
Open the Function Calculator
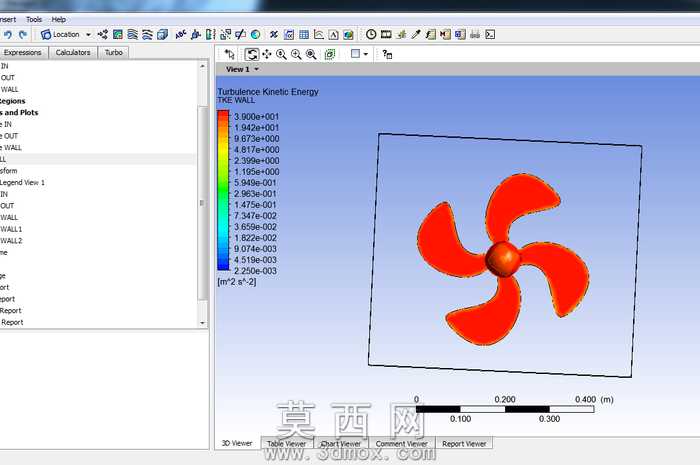[x=431, y=34]
